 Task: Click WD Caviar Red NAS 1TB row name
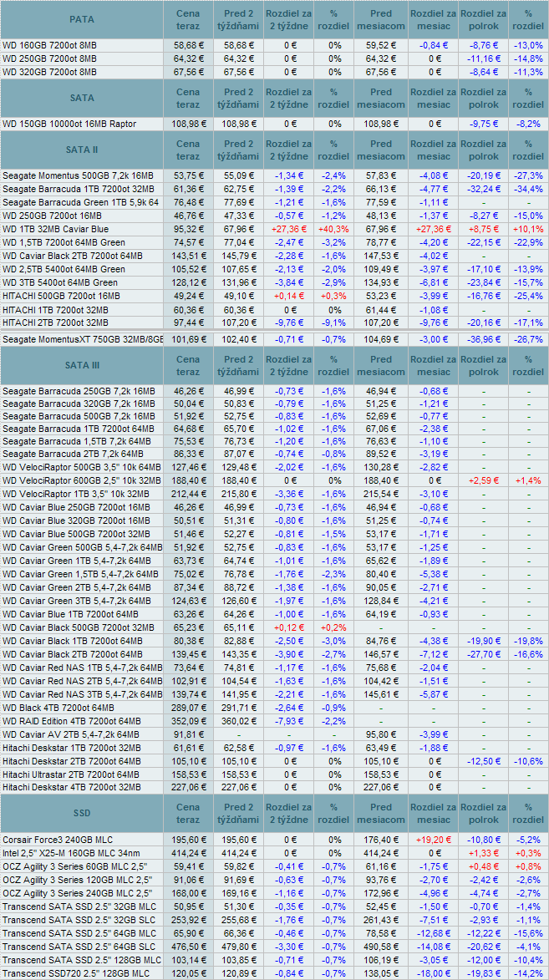(x=83, y=667)
